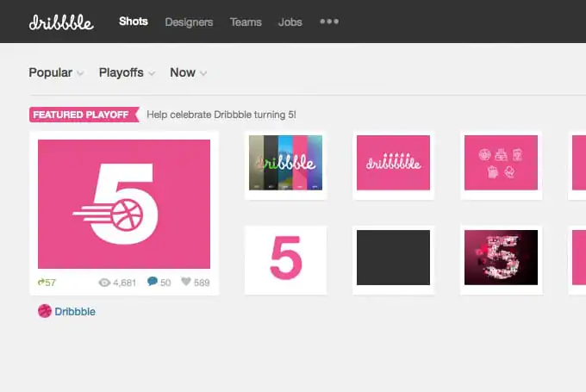Click the blue comment bubble icon
The image size is (586, 392).
click(x=153, y=282)
